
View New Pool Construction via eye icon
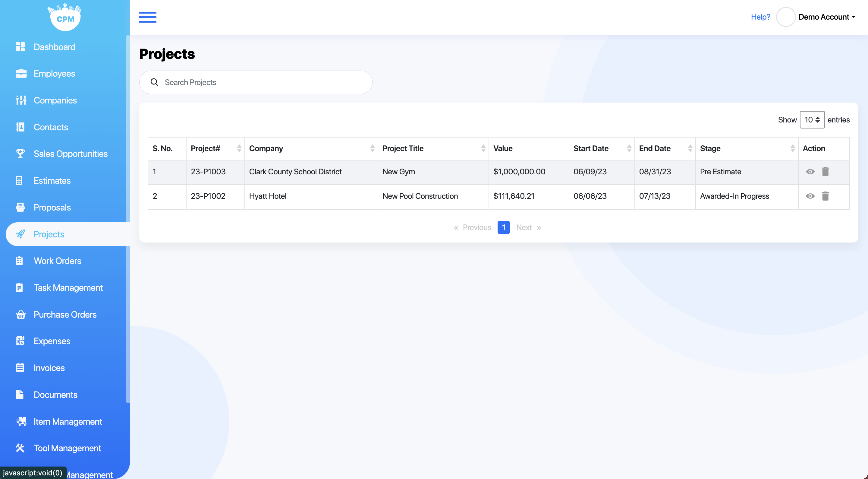point(810,196)
